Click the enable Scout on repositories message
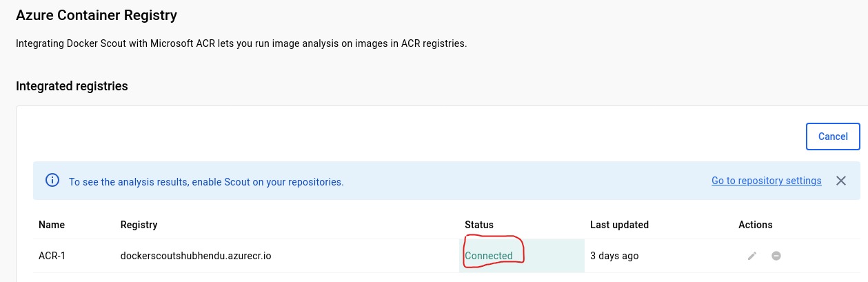Screen dimensions: 868x282 [206, 182]
